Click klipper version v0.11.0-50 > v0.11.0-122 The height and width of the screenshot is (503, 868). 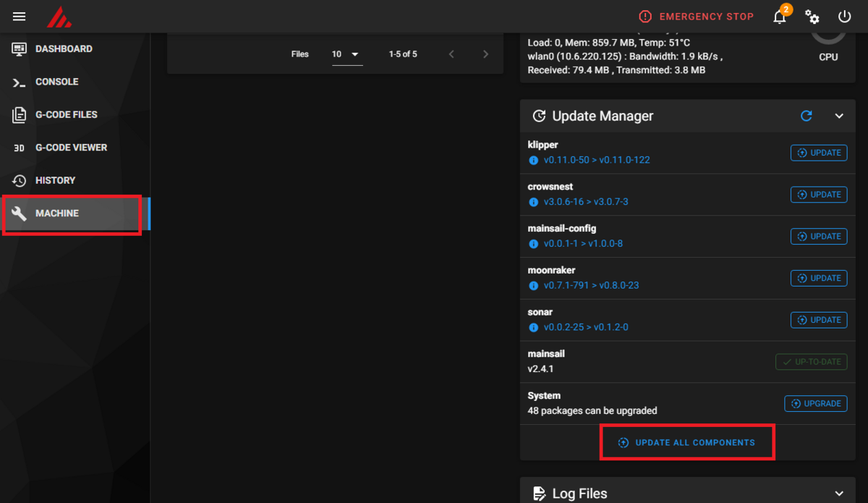tap(597, 160)
